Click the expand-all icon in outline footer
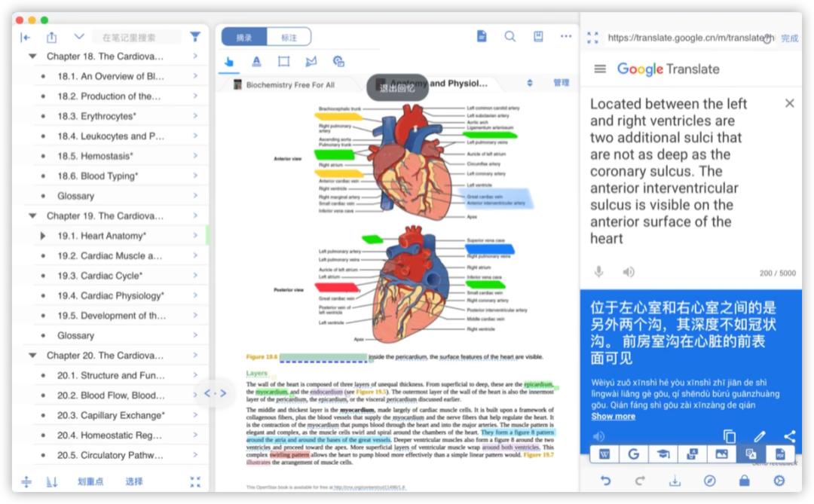814x504 pixels. pyautogui.click(x=26, y=482)
